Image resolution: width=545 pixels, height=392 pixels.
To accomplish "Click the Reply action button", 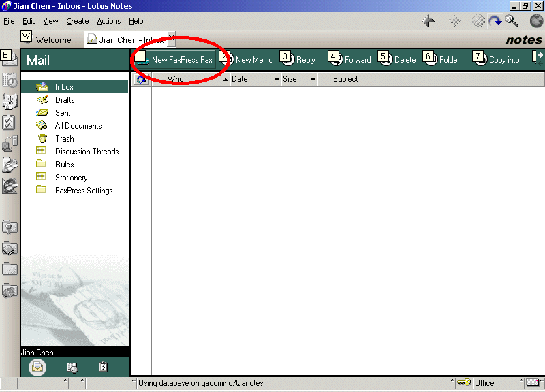I will click(x=298, y=59).
